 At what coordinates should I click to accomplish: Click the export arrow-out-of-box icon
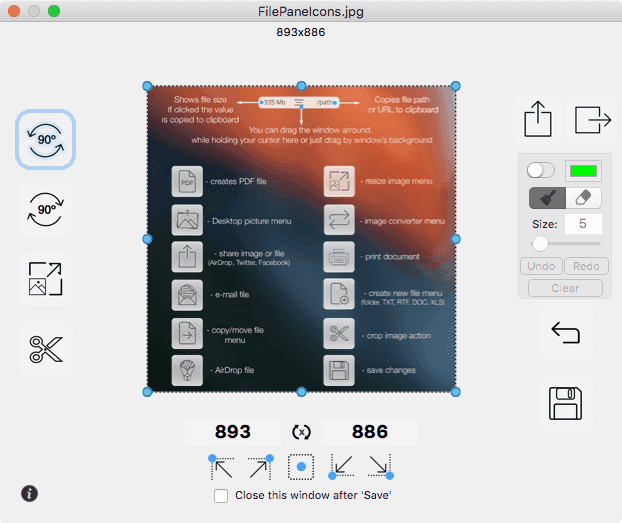tap(592, 119)
